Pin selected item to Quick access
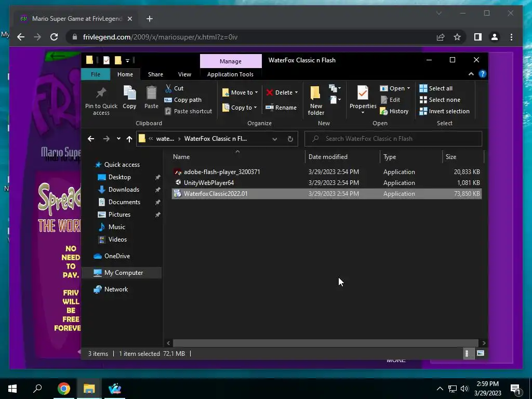 click(x=101, y=100)
